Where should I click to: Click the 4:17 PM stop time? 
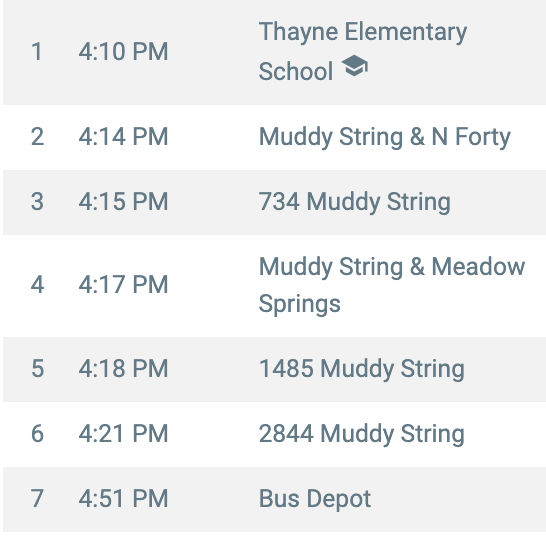123,285
